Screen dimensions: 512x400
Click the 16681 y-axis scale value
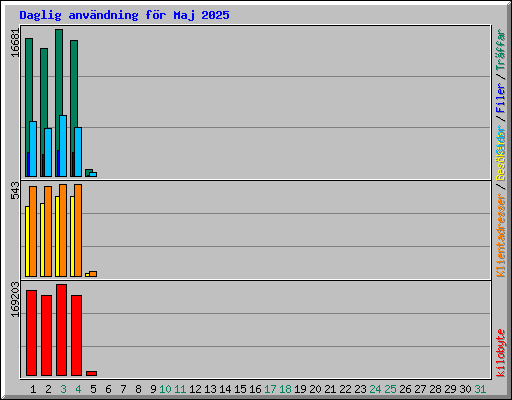[15, 43]
